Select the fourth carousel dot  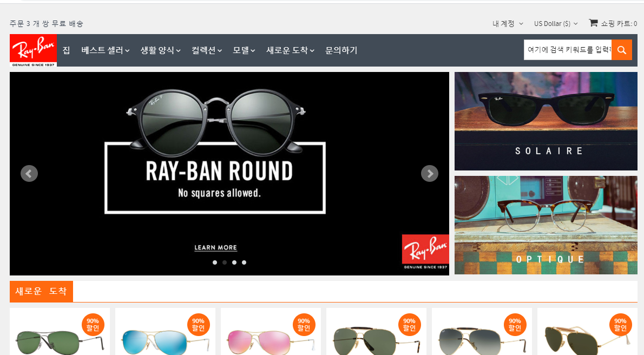pyautogui.click(x=244, y=262)
